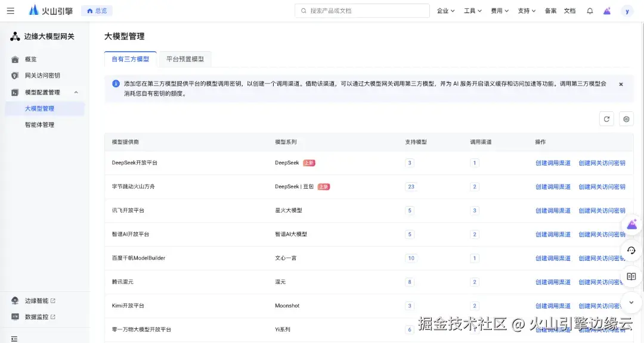Click the 百度千帆ModelBuilder provider cell
644x343 pixels.
pos(138,258)
